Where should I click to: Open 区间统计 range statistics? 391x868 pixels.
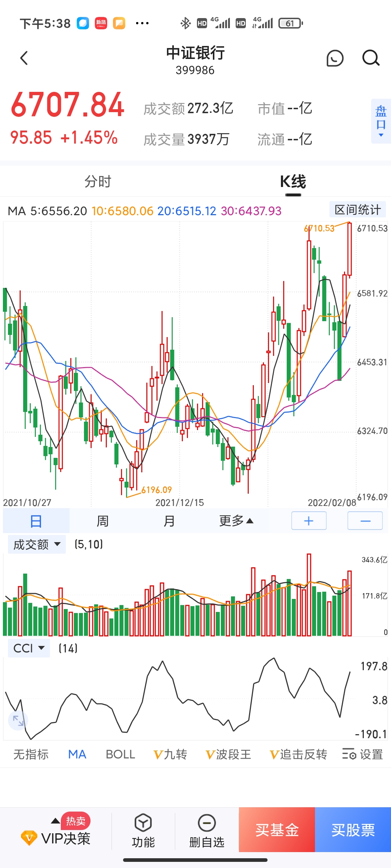358,210
